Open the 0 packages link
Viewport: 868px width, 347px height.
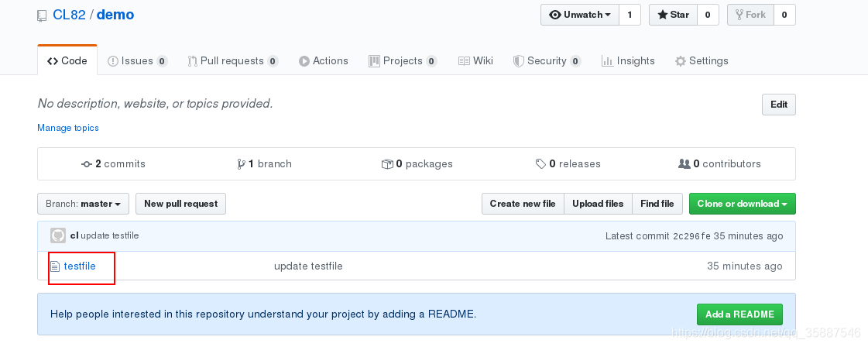[x=417, y=163]
